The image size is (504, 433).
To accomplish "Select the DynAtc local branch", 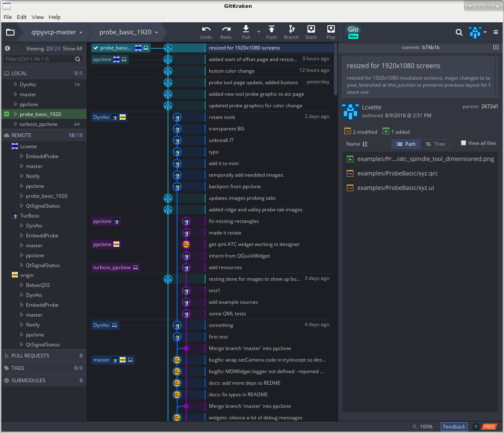I will pyautogui.click(x=43, y=85).
